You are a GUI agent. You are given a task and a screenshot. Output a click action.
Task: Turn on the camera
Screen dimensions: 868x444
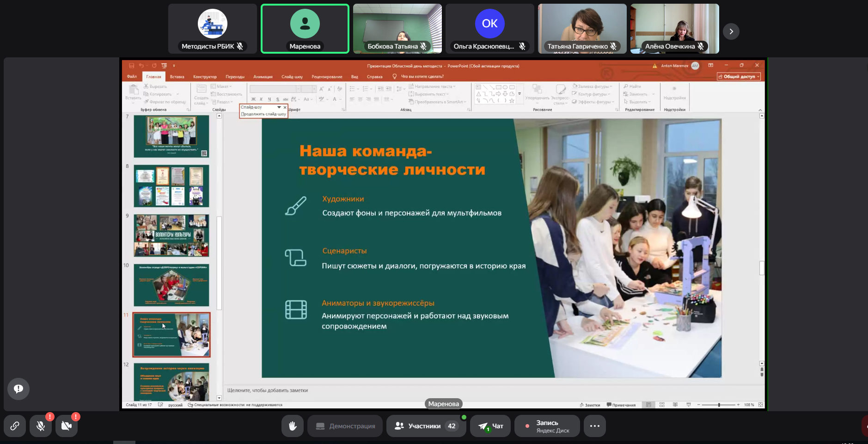67,426
